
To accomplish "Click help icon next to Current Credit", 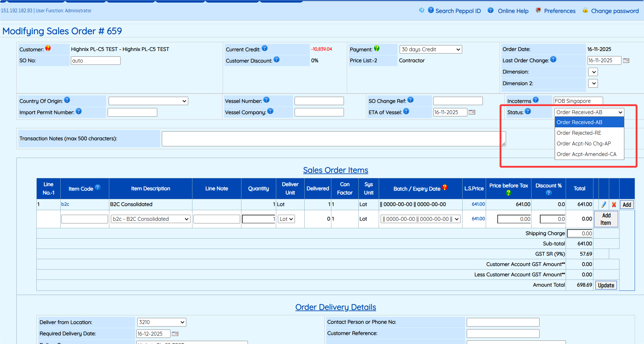I will click(x=265, y=48).
